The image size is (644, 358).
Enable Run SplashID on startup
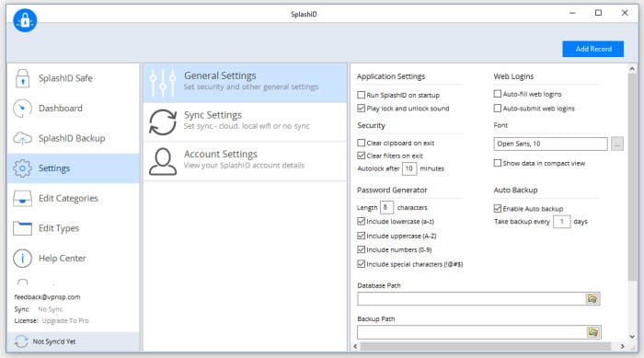tap(361, 95)
